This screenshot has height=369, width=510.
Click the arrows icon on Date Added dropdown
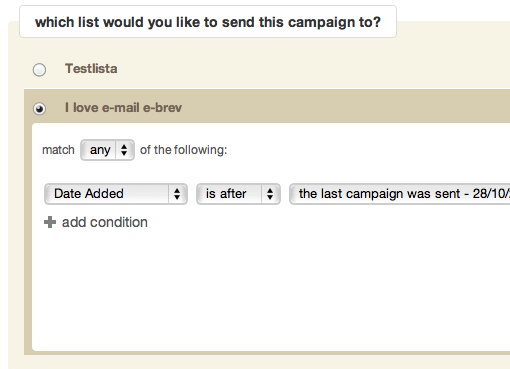tap(177, 194)
